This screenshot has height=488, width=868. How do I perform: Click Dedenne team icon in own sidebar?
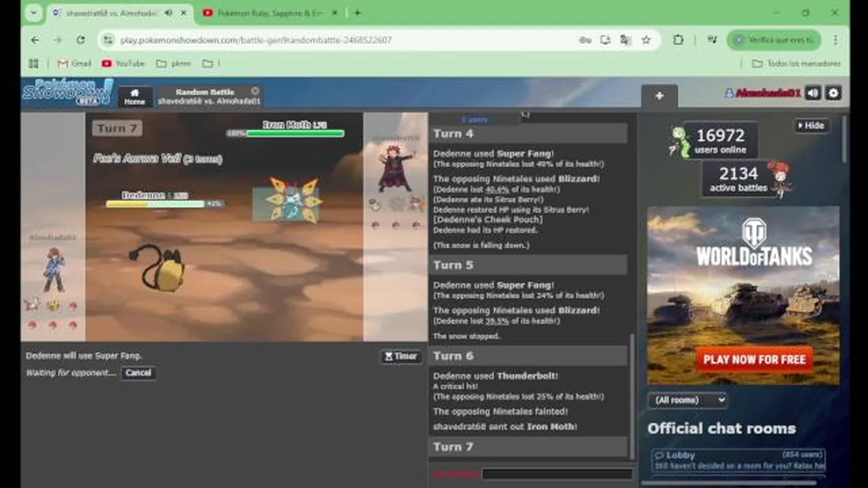[53, 306]
